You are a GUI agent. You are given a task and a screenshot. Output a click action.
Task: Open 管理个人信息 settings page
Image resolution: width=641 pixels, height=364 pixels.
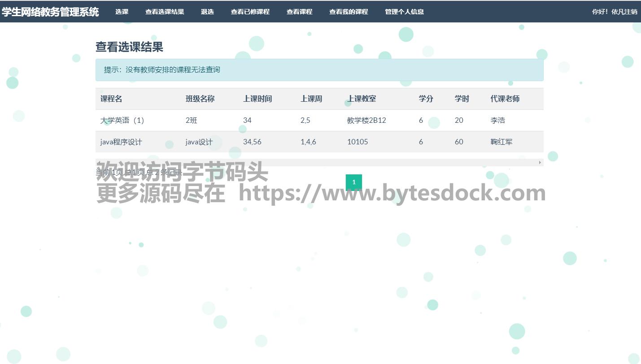coord(404,12)
